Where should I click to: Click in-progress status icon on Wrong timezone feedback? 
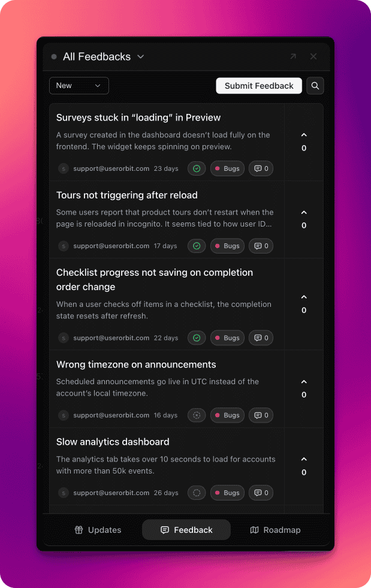coord(197,415)
